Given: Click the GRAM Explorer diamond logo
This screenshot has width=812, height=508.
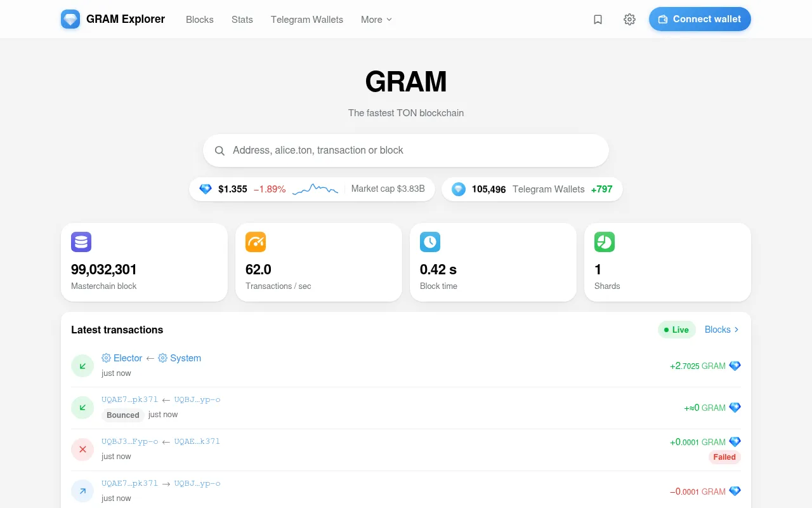Looking at the screenshot, I should coord(70,19).
